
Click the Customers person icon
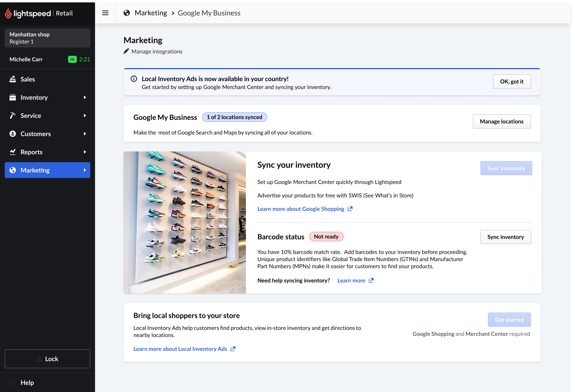click(13, 134)
